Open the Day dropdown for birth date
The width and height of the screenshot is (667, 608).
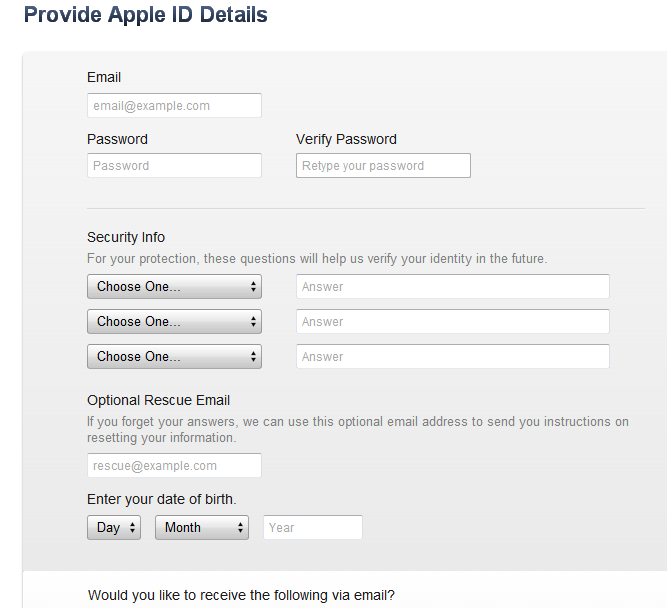[x=114, y=528]
